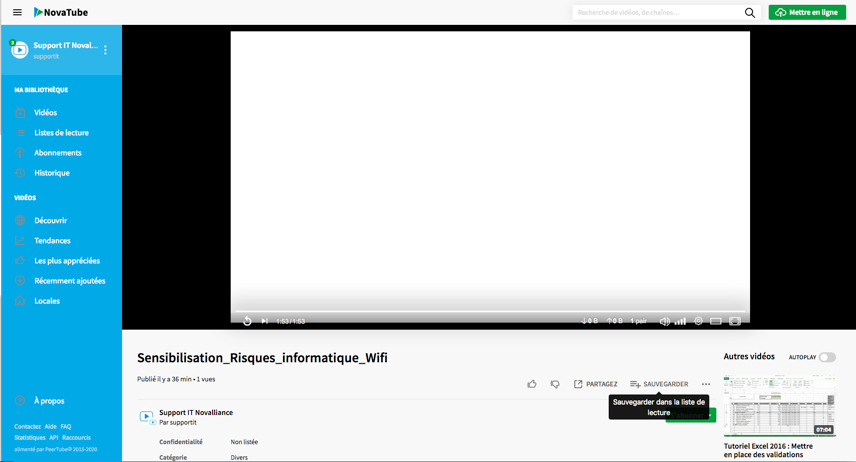856x462 pixels.
Task: Click the Mettre en ligne button
Action: tap(807, 13)
